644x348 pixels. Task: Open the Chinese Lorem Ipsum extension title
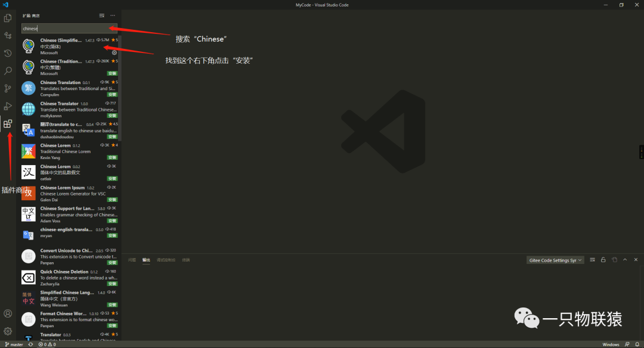(x=63, y=188)
